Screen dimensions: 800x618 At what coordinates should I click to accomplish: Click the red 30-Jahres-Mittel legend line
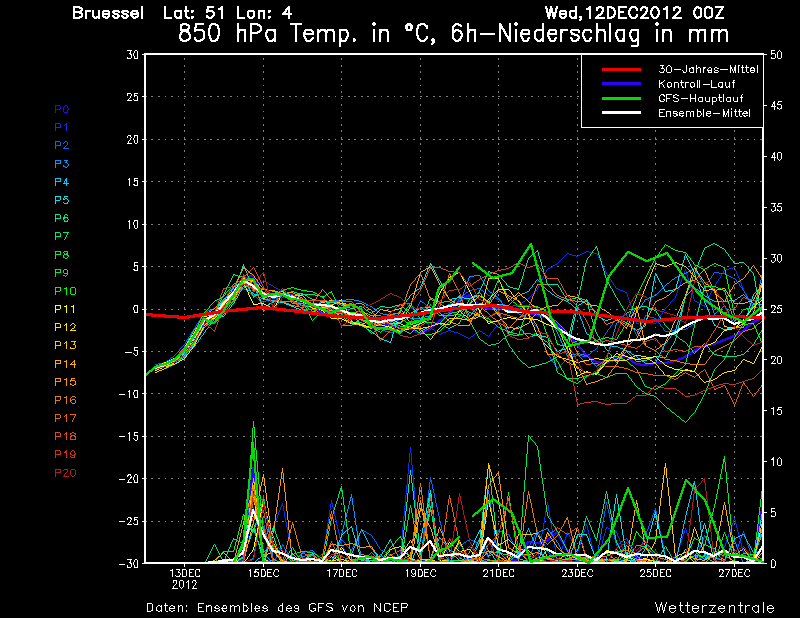621,69
